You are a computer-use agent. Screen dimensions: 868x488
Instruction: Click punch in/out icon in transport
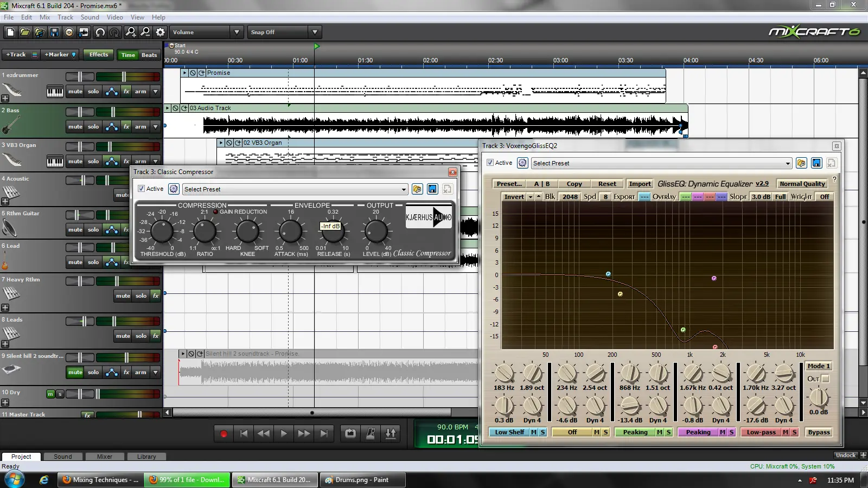click(391, 433)
